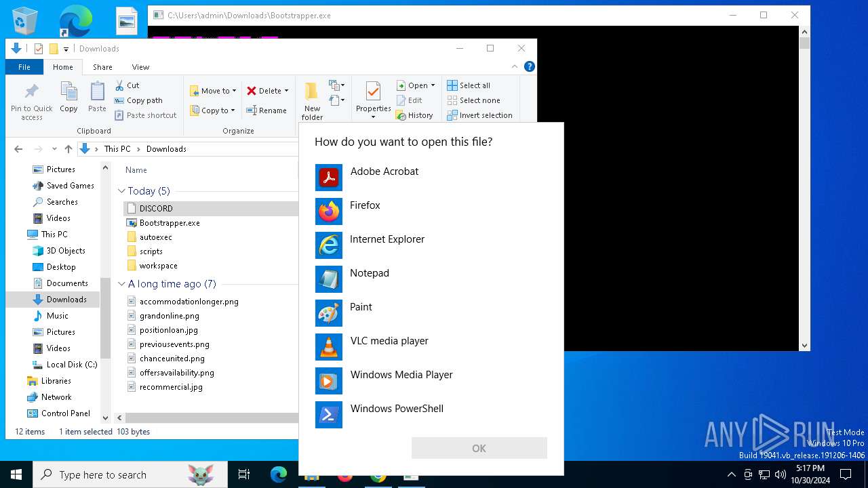Click the taskbar search box
868x488 pixels.
(x=130, y=475)
